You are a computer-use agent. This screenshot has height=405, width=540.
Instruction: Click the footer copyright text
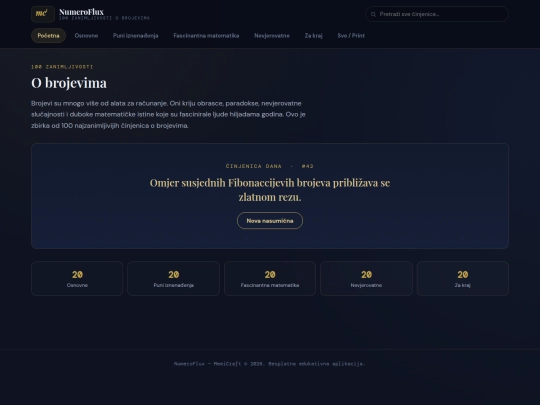pos(270,364)
